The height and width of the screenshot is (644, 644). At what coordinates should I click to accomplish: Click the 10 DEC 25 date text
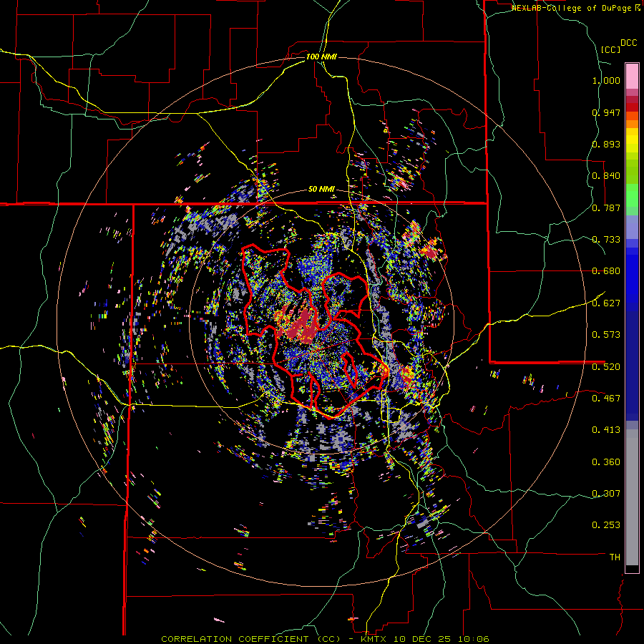[421, 639]
